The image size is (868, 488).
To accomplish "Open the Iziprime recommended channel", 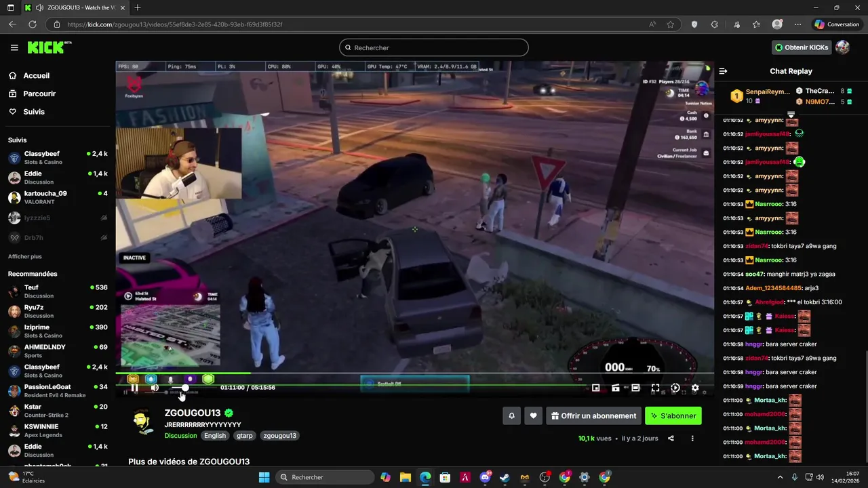I will pos(58,331).
